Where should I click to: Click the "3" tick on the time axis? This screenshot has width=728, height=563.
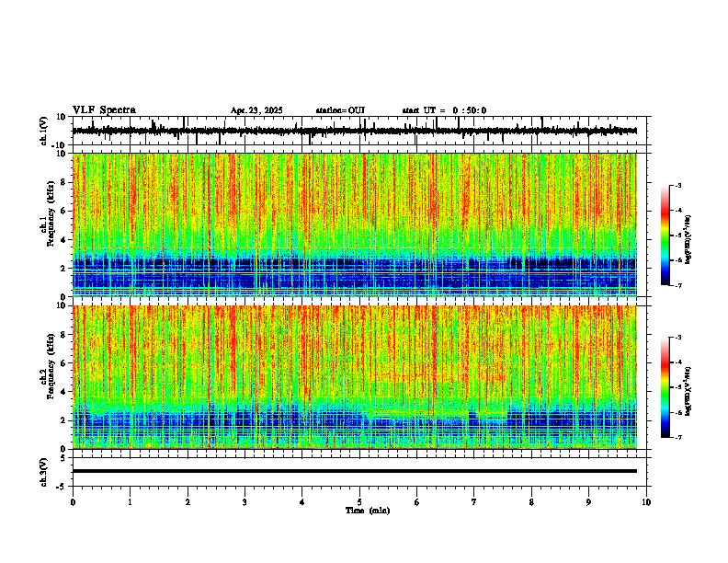(245, 502)
